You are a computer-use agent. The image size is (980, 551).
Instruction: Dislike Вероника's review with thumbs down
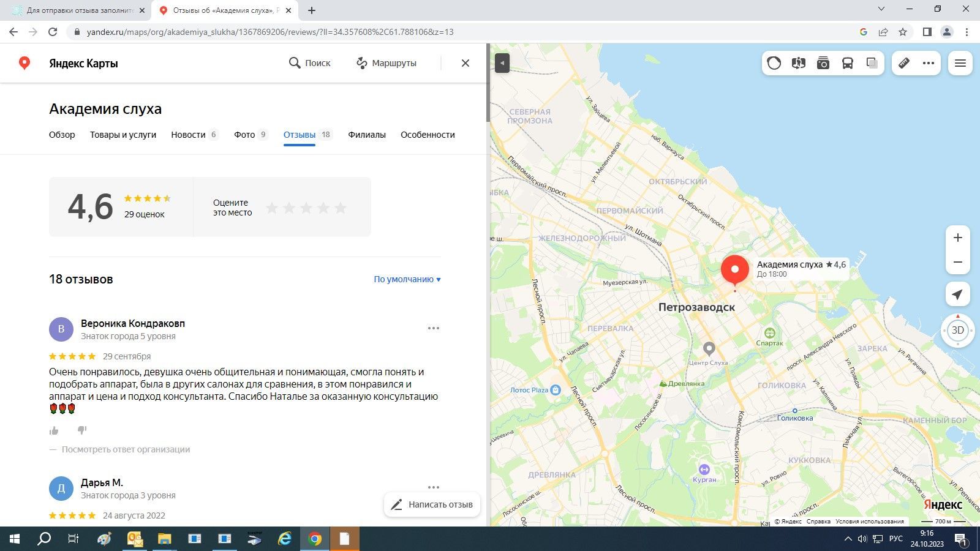[x=82, y=430]
